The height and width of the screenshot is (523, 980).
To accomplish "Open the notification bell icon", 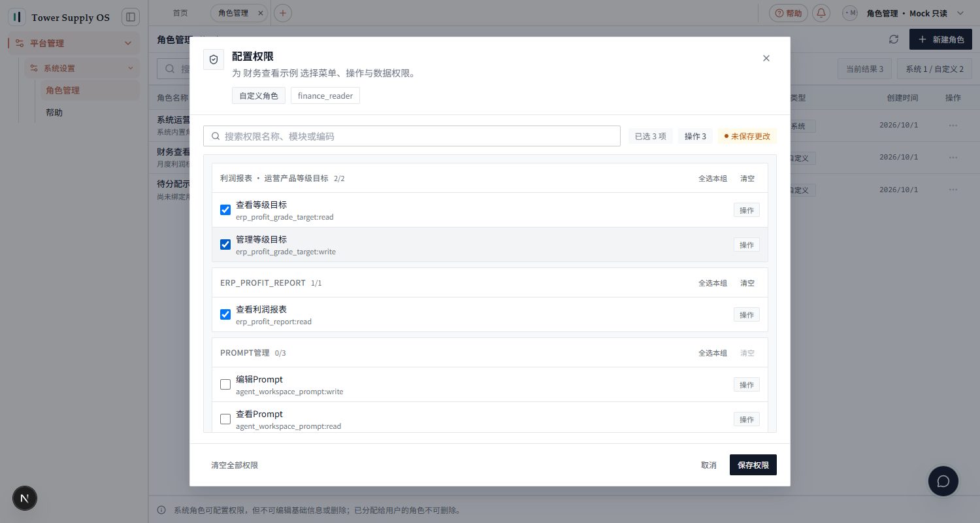I will click(822, 12).
